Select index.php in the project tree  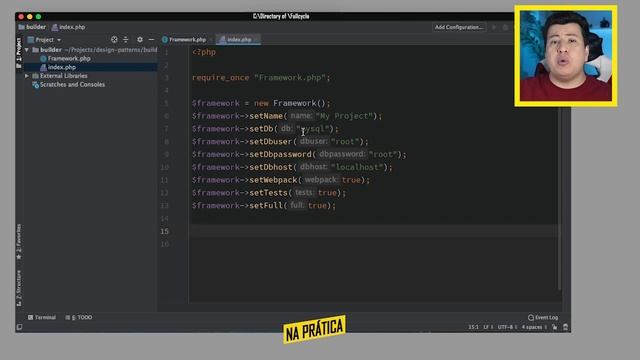point(62,67)
